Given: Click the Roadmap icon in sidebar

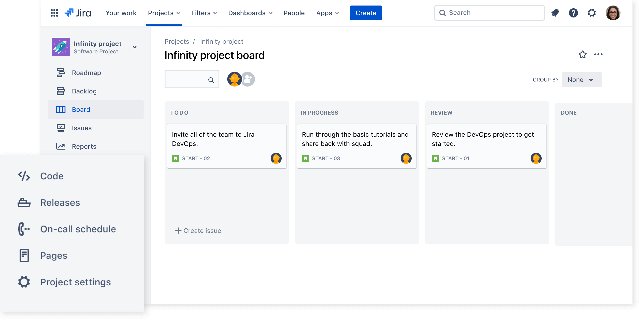Looking at the screenshot, I should click(x=61, y=72).
